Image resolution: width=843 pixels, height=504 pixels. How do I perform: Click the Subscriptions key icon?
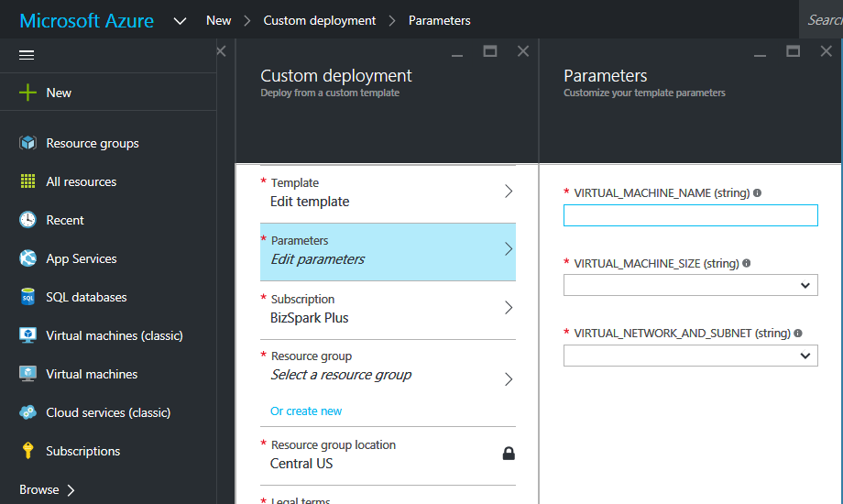[x=28, y=451]
